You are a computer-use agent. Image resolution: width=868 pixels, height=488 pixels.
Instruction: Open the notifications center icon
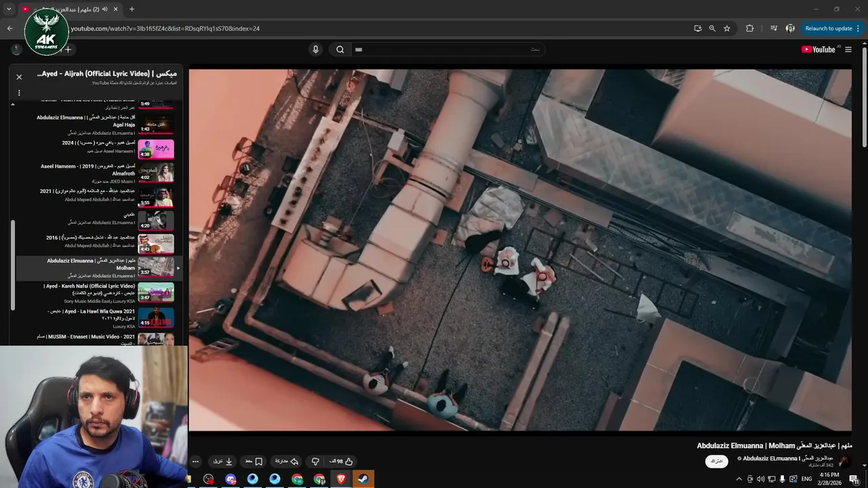point(854,479)
